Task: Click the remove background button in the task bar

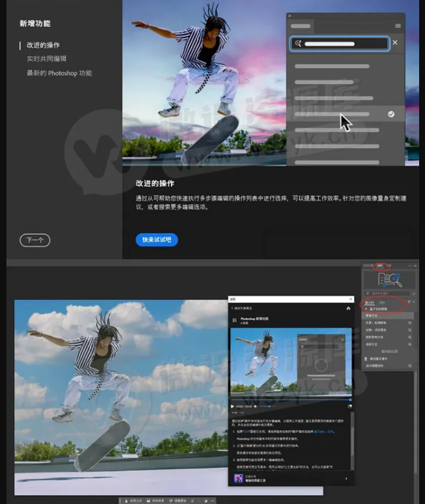Action: (155, 501)
